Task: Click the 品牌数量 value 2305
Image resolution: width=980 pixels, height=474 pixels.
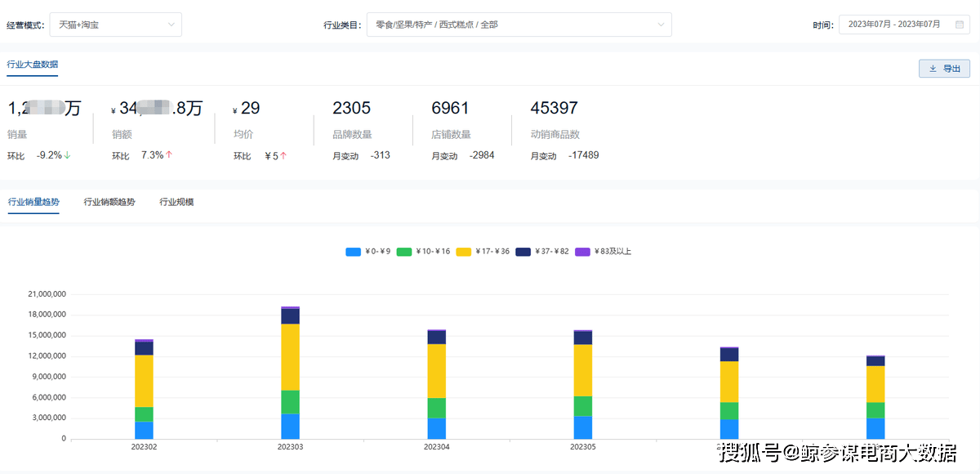Action: click(x=352, y=108)
